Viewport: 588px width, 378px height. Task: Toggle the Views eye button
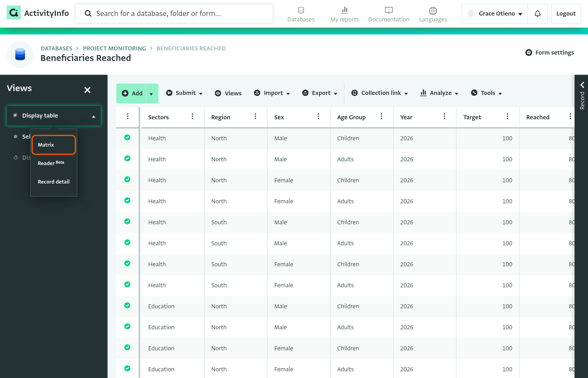pos(228,93)
